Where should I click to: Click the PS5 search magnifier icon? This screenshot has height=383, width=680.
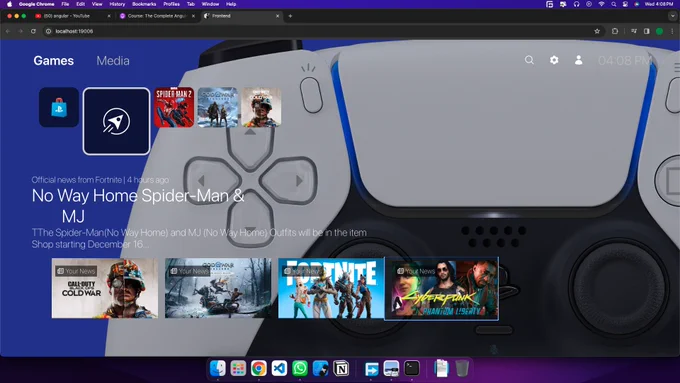click(x=529, y=60)
